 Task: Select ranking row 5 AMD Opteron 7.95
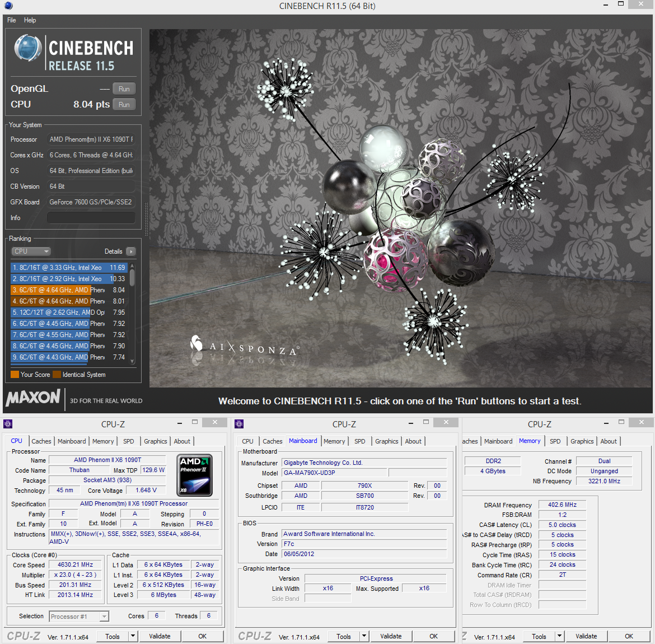pyautogui.click(x=69, y=312)
